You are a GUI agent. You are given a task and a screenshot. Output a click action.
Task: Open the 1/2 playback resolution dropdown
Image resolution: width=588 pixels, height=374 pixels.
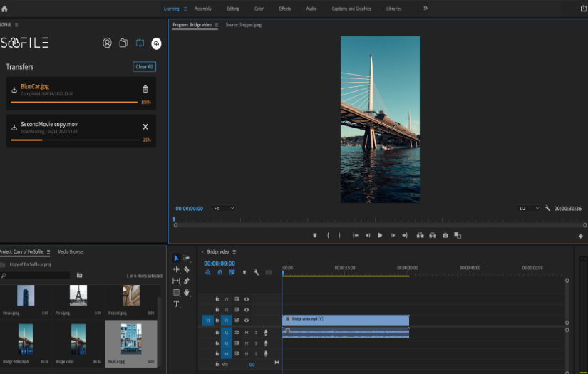(528, 208)
